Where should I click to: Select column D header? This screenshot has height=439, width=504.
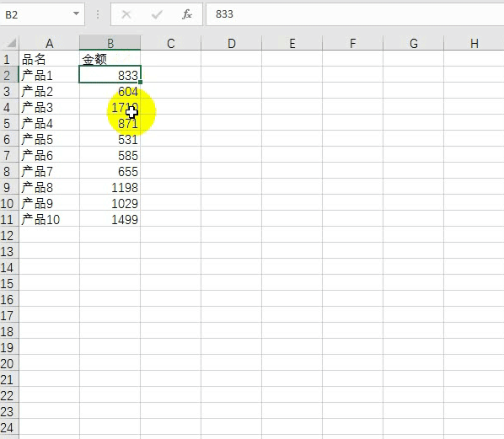[x=232, y=43]
